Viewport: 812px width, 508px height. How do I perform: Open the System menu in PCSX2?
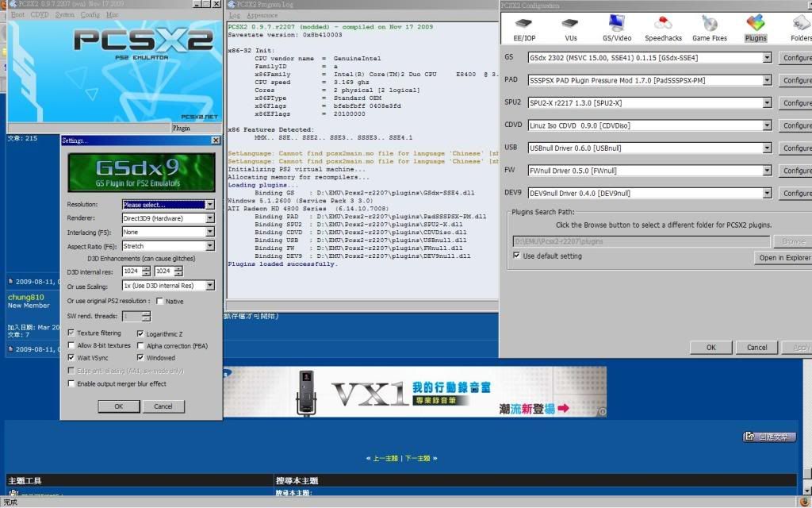pyautogui.click(x=65, y=15)
